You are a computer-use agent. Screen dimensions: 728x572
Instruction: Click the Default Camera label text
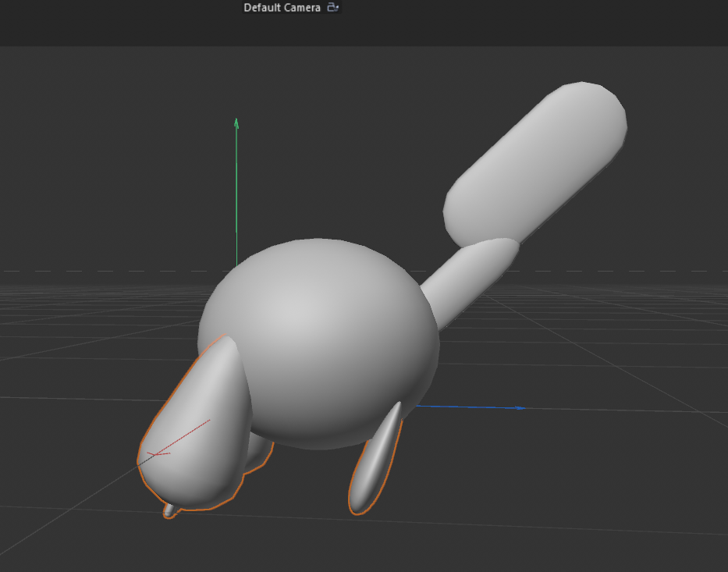[x=281, y=7]
